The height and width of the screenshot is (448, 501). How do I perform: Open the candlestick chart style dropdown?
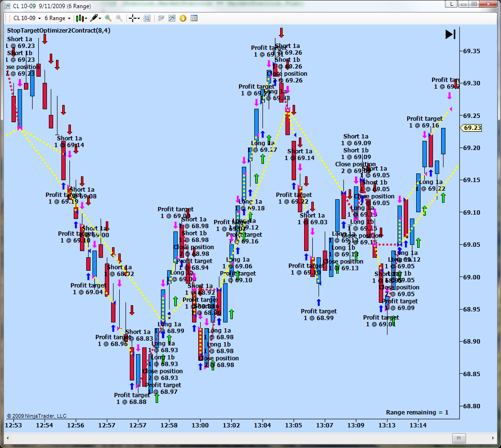click(81, 18)
